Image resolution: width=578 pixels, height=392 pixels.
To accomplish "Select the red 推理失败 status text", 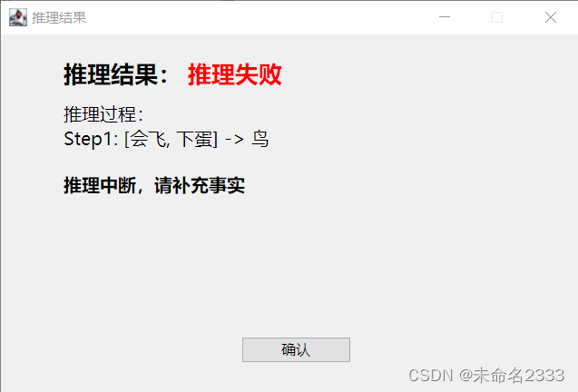I will [235, 74].
